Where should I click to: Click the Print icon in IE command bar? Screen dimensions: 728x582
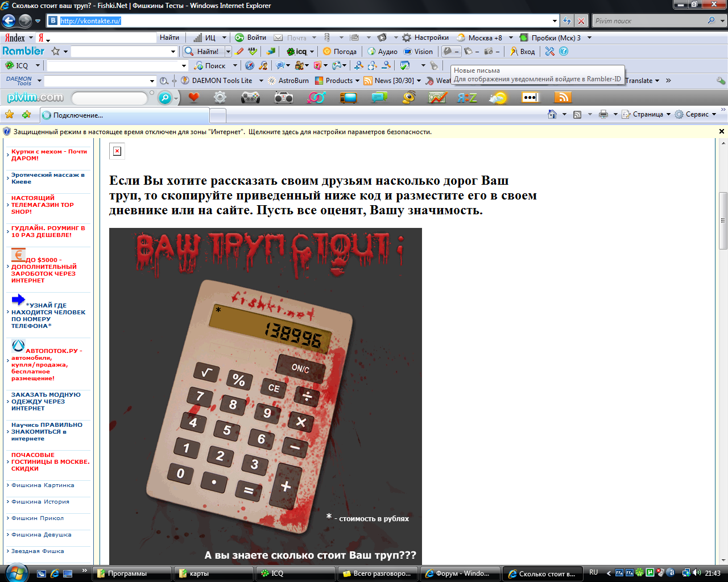tap(603, 114)
